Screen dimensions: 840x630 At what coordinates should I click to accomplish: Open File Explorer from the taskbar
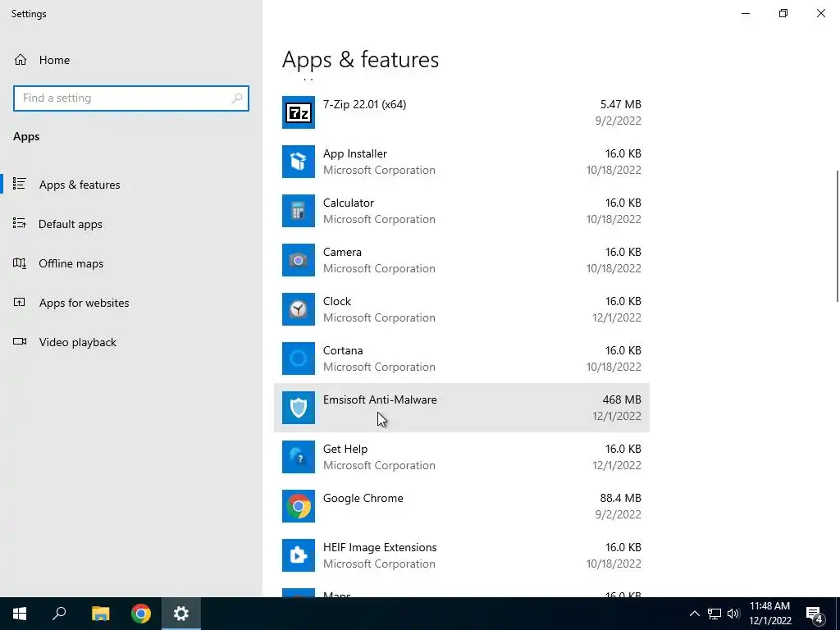point(100,614)
